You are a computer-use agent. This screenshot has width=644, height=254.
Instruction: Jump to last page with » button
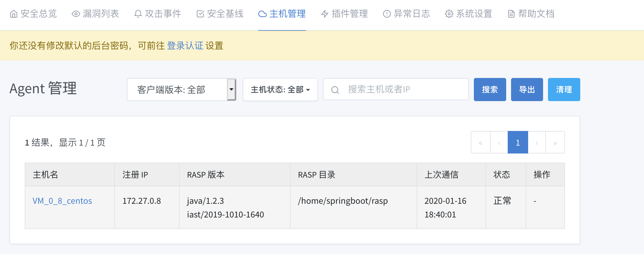point(555,143)
